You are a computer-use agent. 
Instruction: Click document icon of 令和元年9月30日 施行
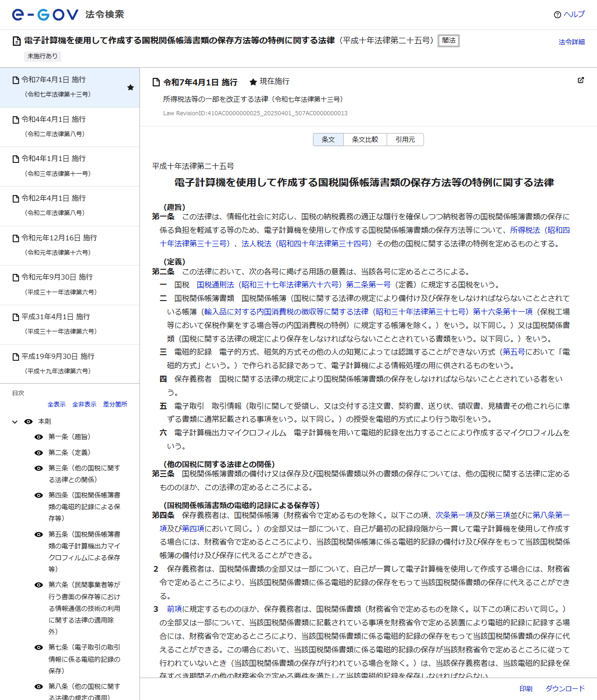pos(16,278)
